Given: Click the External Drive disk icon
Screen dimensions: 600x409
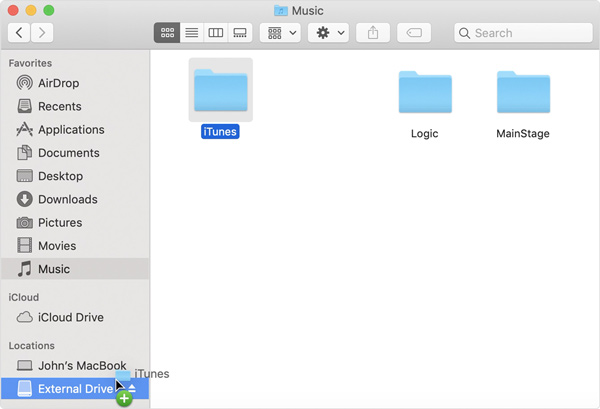Looking at the screenshot, I should 24,389.
